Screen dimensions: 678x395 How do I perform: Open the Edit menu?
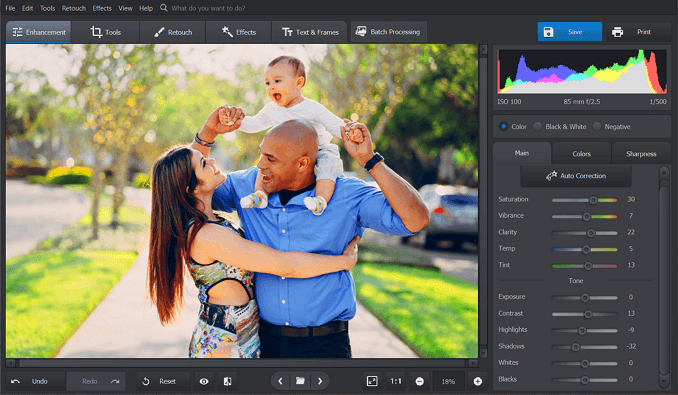pyautogui.click(x=27, y=8)
